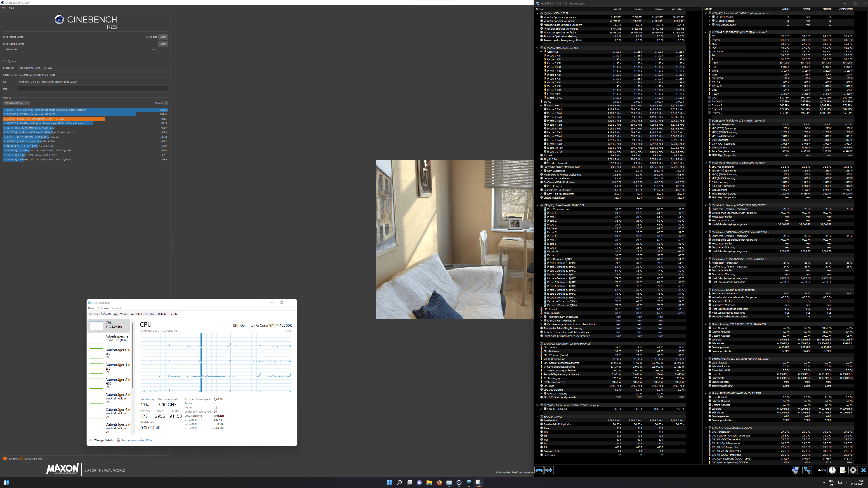The image size is (868, 488).
Task: Open Task Manager Ansicht menu
Action: [x=116, y=308]
